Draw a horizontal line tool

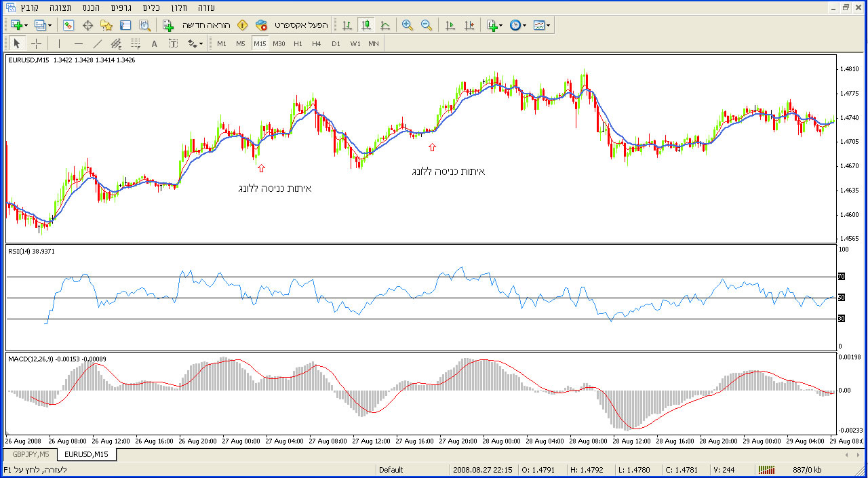click(x=79, y=43)
